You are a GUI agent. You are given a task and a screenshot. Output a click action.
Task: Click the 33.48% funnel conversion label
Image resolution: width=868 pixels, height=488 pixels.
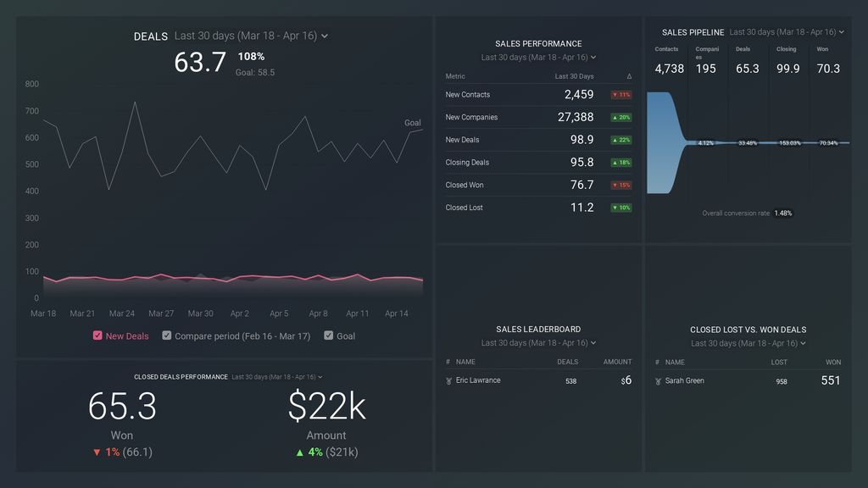point(748,143)
